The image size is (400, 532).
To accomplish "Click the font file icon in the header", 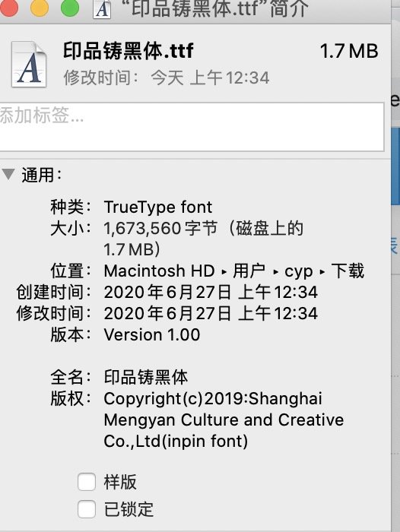I will coord(29,65).
